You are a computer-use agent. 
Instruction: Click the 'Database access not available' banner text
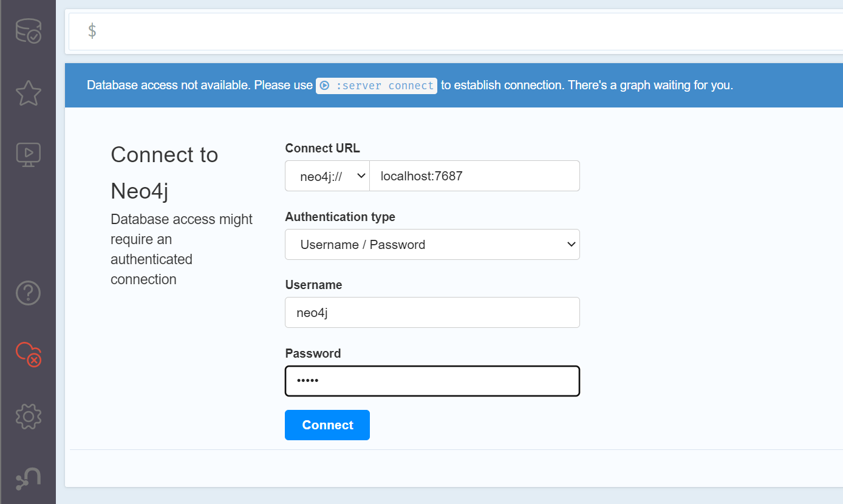pyautogui.click(x=410, y=85)
